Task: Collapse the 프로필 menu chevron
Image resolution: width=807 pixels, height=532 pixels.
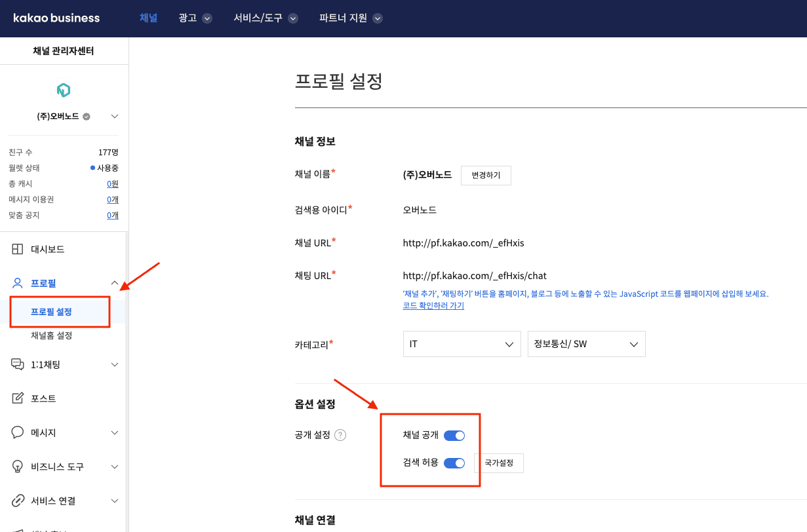Action: (x=115, y=283)
